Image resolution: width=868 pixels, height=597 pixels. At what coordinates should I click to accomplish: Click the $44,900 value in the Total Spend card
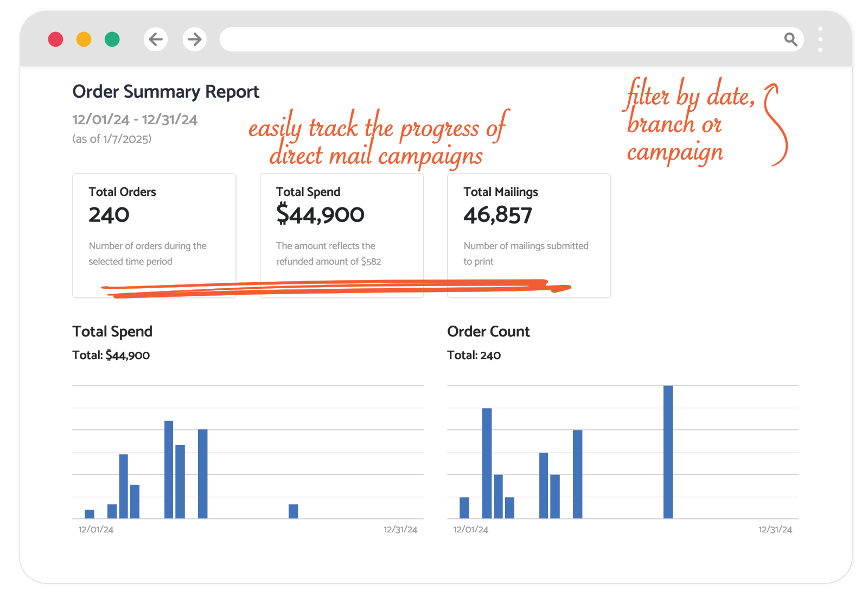tap(320, 214)
